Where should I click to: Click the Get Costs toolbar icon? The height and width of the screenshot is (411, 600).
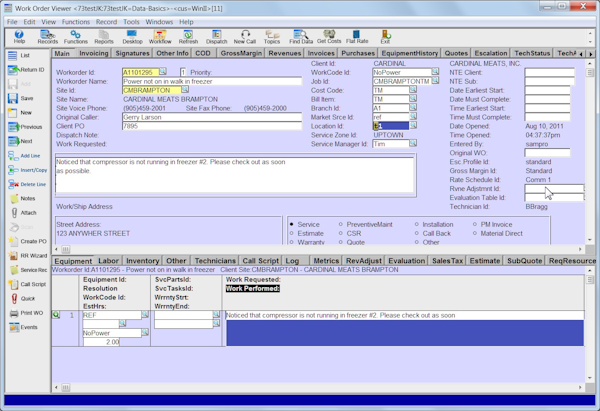coord(328,36)
